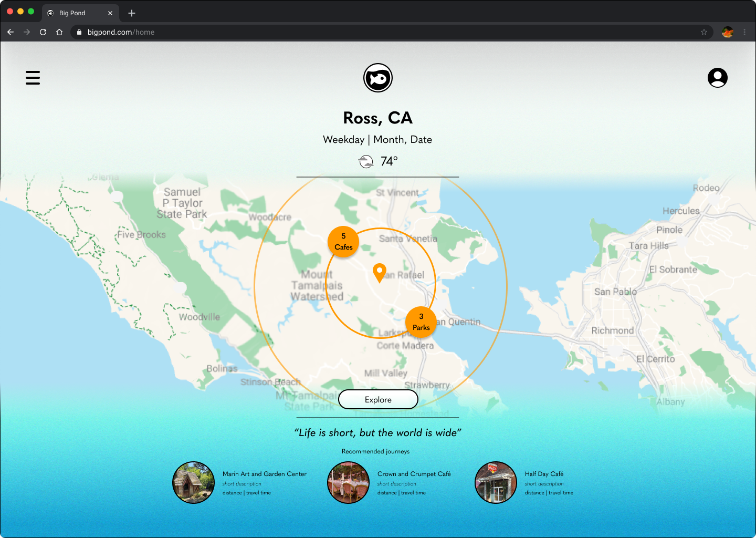Click short description under Marin Art
Screen dimensions: 756x538
241,484
